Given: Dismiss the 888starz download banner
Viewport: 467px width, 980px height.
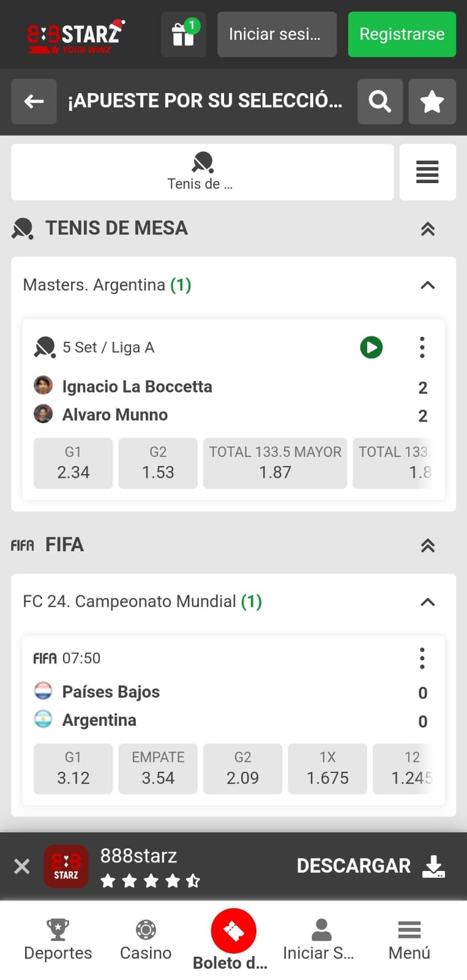Looking at the screenshot, I should click(x=22, y=866).
